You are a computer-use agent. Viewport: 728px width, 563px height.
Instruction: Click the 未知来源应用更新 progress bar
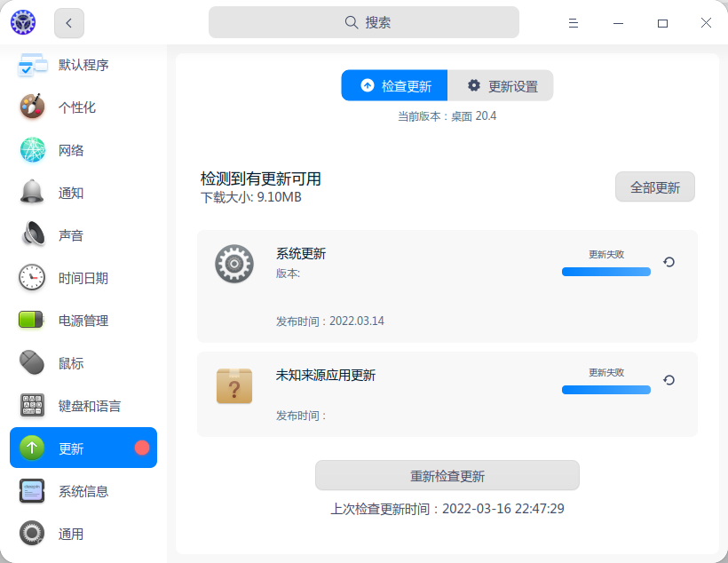tap(605, 390)
